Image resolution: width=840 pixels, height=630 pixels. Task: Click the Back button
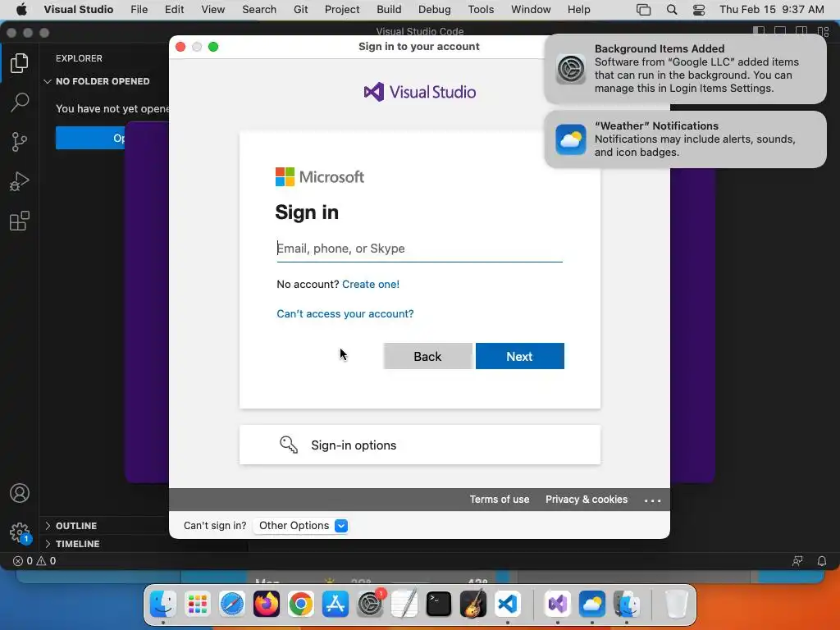427,356
